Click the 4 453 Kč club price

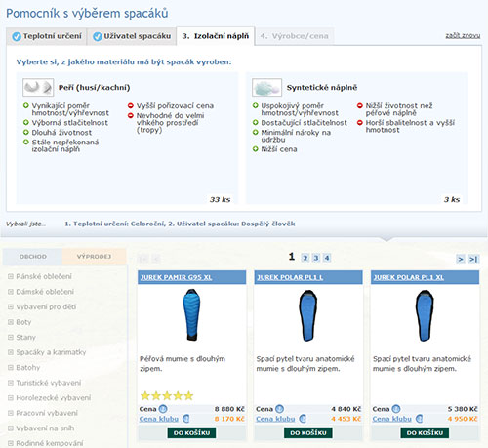pos(346,419)
